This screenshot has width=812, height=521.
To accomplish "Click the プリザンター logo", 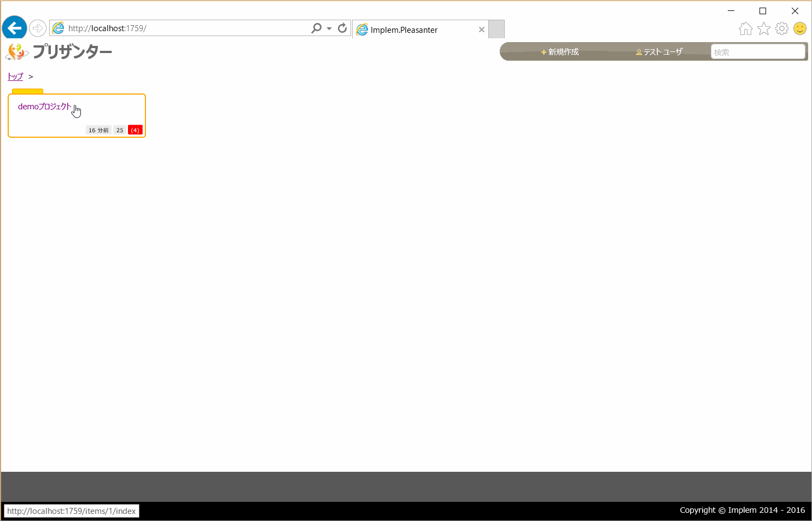I will tap(59, 52).
